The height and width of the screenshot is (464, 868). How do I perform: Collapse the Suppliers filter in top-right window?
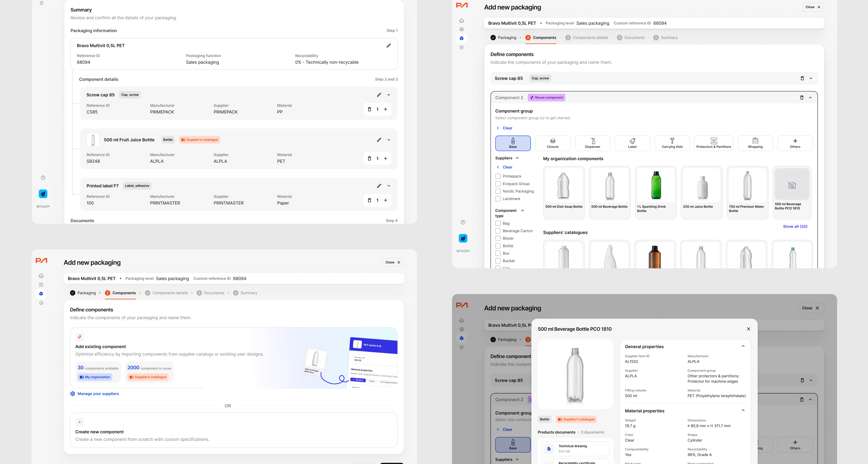[x=517, y=158]
